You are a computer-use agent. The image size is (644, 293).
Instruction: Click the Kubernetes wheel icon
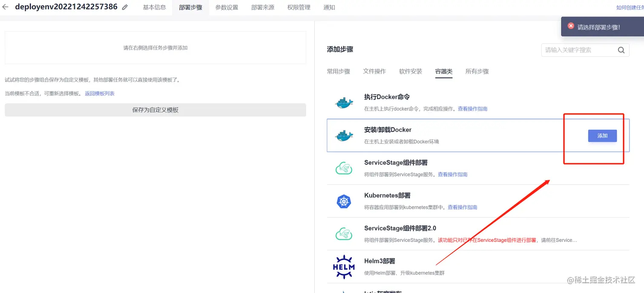pyautogui.click(x=344, y=201)
